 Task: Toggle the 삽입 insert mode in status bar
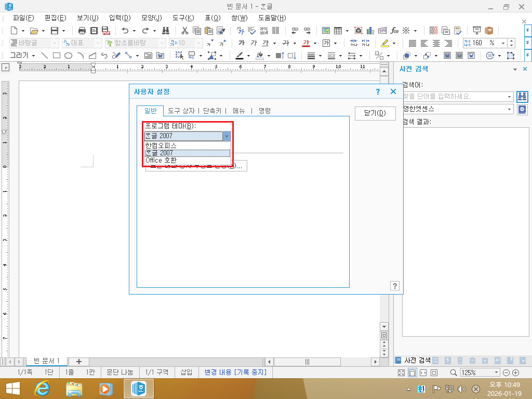click(x=186, y=373)
